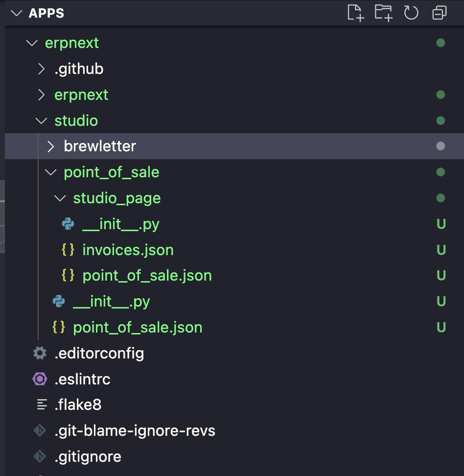Viewport: 464px width, 476px height.
Task: Click the Python icon of __init__.py under studio_page
Action: pos(68,224)
